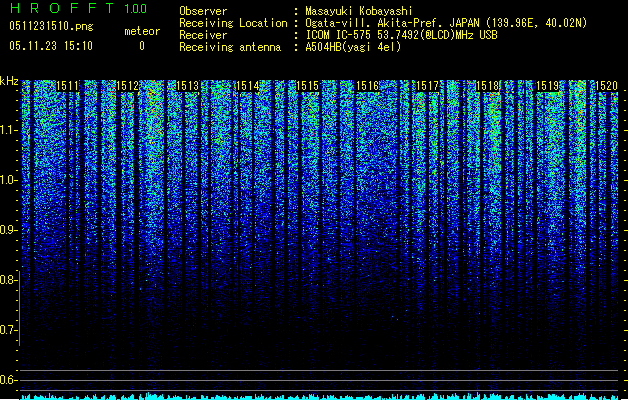629x400 pixels.
Task: Click the 1511 time marker
Action: tap(67, 86)
